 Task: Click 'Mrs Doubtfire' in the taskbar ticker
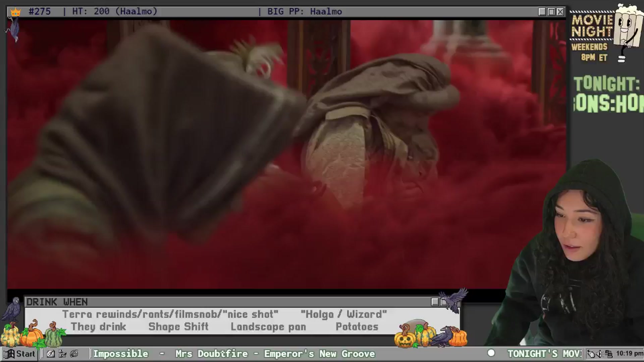[211, 354]
